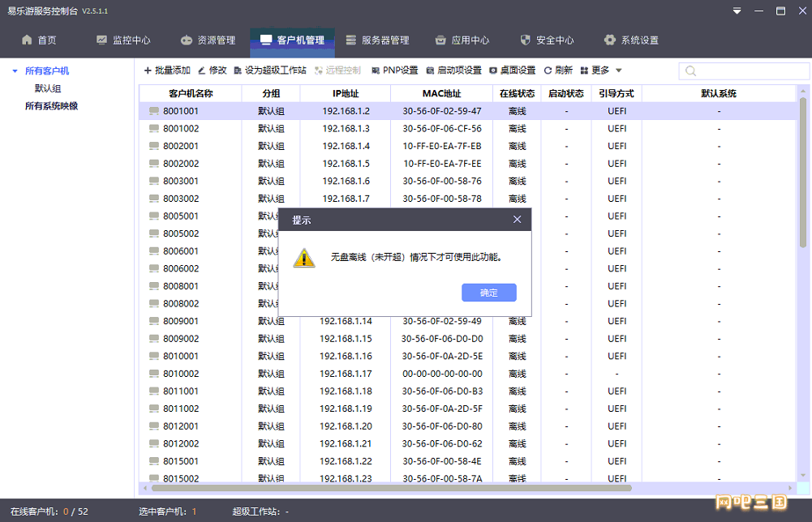This screenshot has width=812, height=522.
Task: Switch to the 监控中心 tab
Action: tap(123, 40)
